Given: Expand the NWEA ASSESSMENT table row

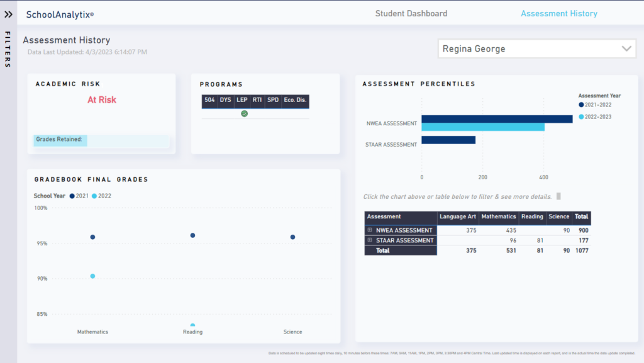Looking at the screenshot, I should click(x=370, y=230).
